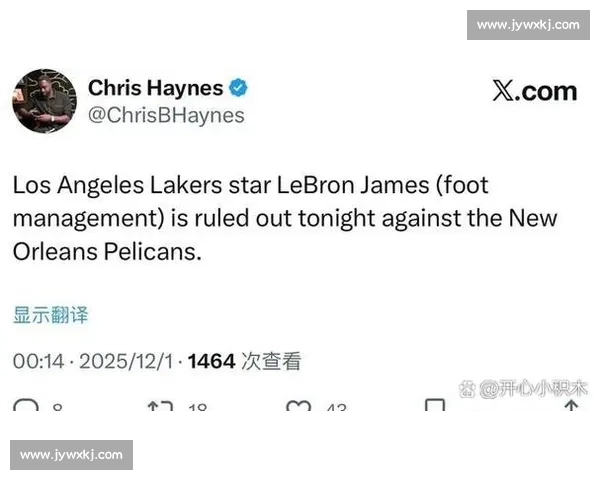
Task: Click the 2025/12/1 post date
Action: pyautogui.click(x=126, y=361)
